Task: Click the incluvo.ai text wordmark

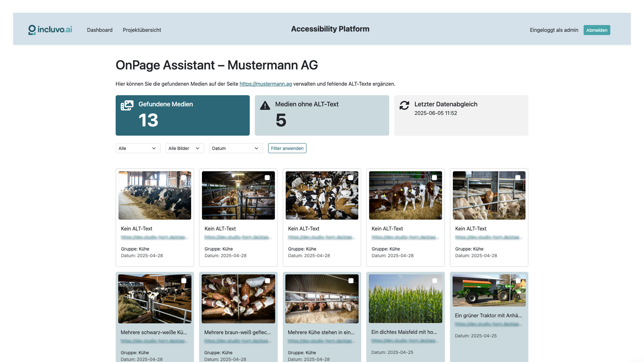Action: [x=55, y=29]
